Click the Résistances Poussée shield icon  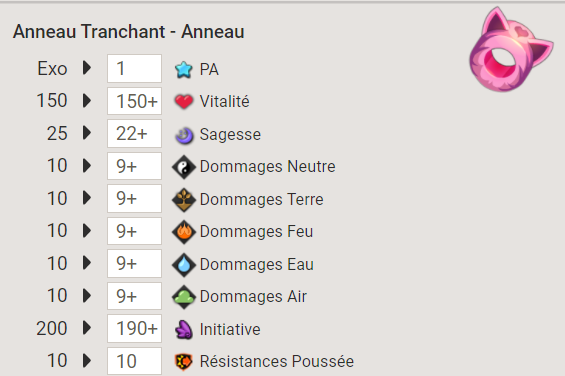click(x=184, y=362)
